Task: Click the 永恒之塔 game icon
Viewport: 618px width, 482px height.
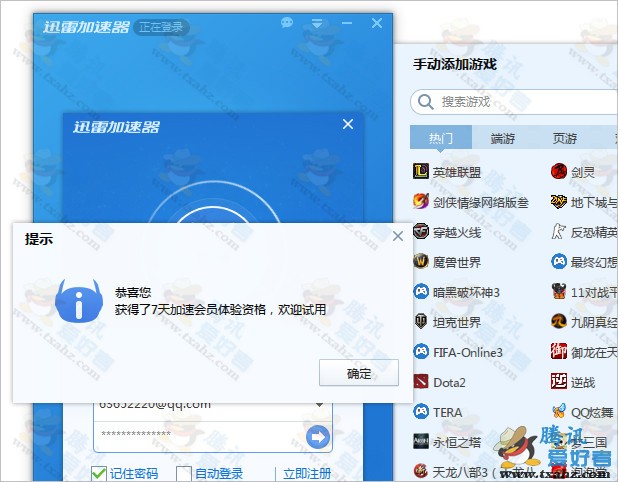Action: [x=421, y=441]
